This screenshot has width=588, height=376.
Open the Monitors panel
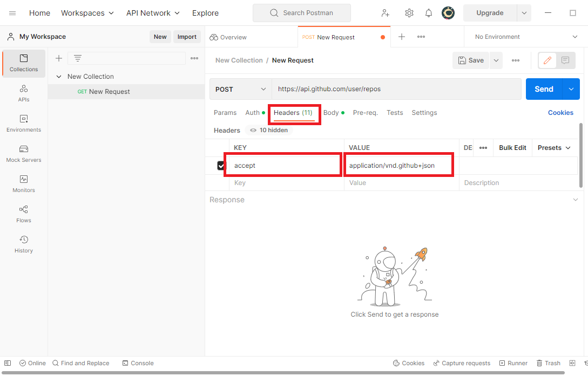pos(23,184)
